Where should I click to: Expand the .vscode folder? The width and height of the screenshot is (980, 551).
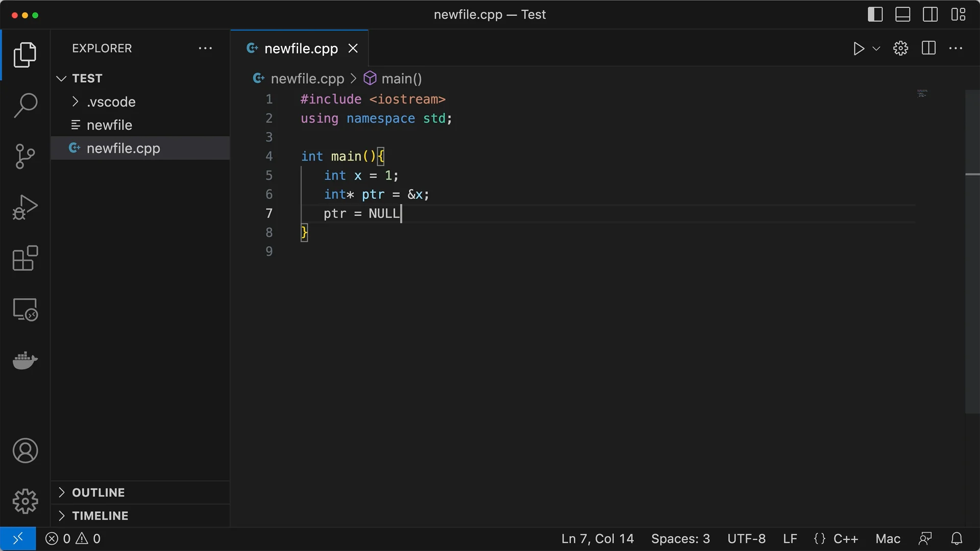pos(111,102)
